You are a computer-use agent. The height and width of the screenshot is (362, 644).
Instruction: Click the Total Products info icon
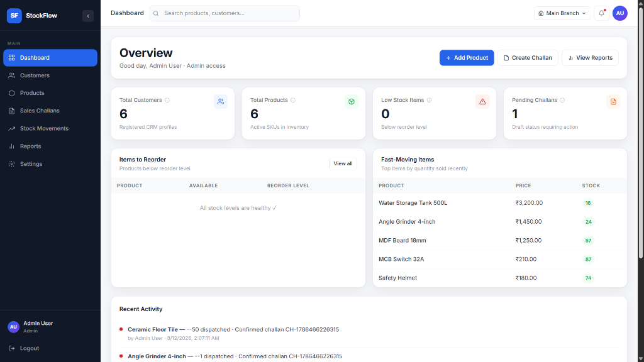(293, 100)
